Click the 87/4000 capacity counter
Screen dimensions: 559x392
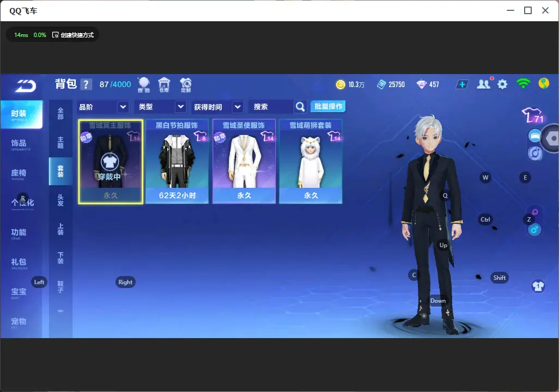115,84
